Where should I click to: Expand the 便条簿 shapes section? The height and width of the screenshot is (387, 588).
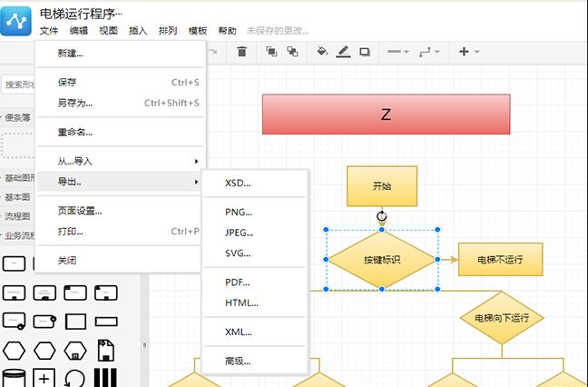(17, 118)
